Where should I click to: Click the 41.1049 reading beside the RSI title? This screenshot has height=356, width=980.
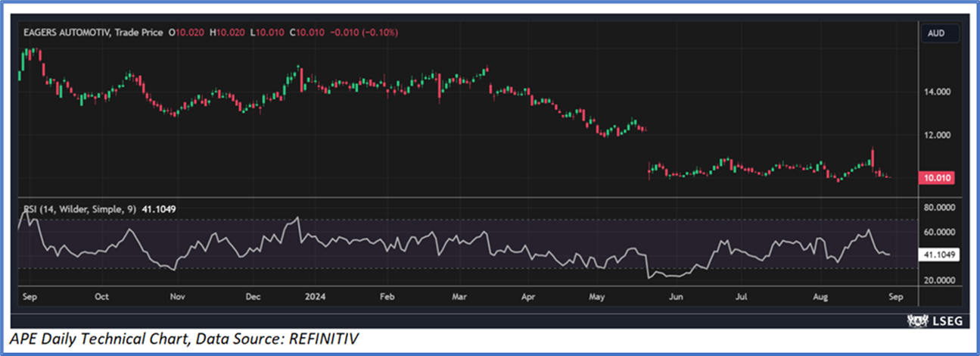tap(160, 208)
